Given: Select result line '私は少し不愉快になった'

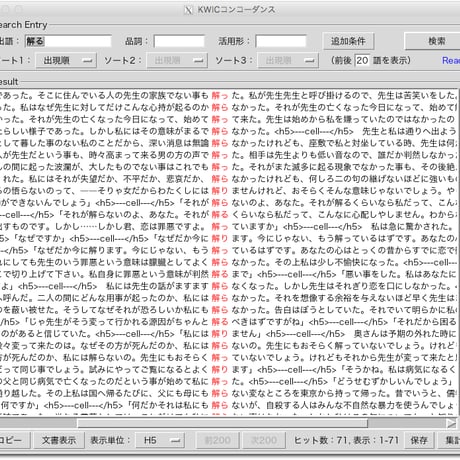Looking at the screenshot, I should pyautogui.click(x=230, y=262).
